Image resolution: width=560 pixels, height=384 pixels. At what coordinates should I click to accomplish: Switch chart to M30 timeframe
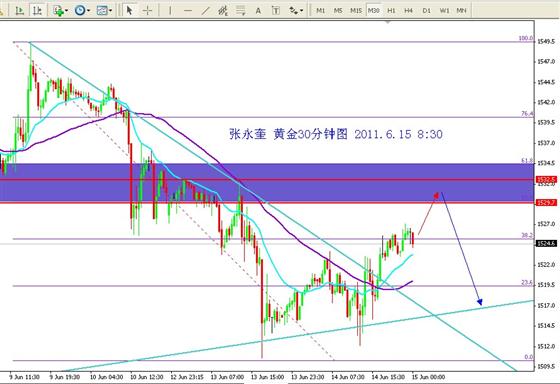click(374, 11)
